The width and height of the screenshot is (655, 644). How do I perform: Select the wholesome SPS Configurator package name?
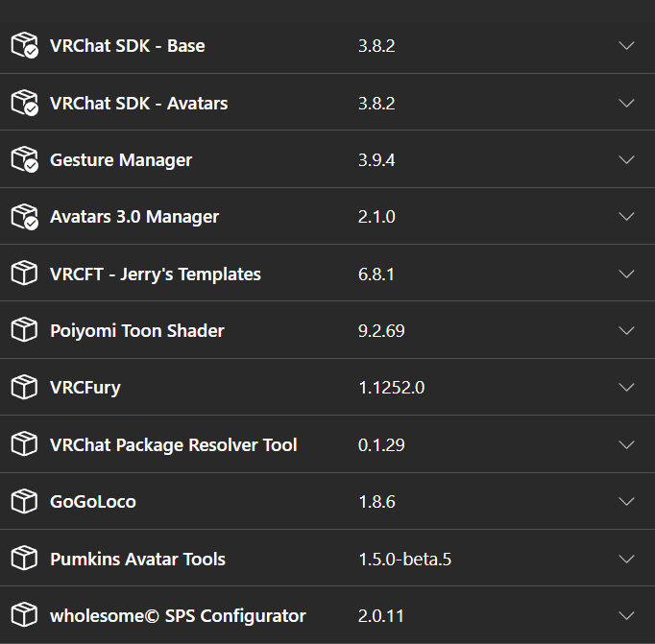(178, 615)
